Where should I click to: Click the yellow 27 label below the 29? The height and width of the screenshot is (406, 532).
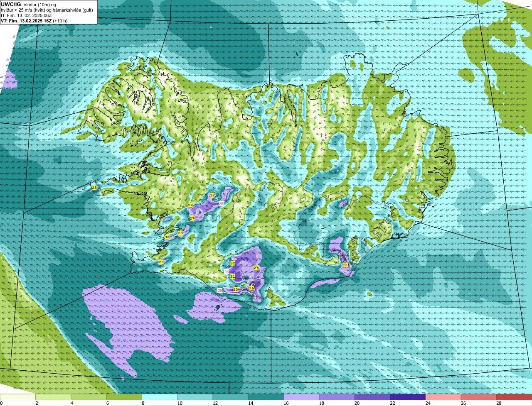tap(192, 218)
